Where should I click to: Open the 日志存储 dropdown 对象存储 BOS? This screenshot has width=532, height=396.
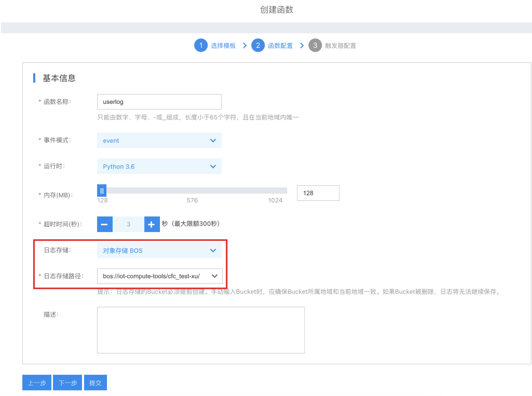tap(159, 250)
